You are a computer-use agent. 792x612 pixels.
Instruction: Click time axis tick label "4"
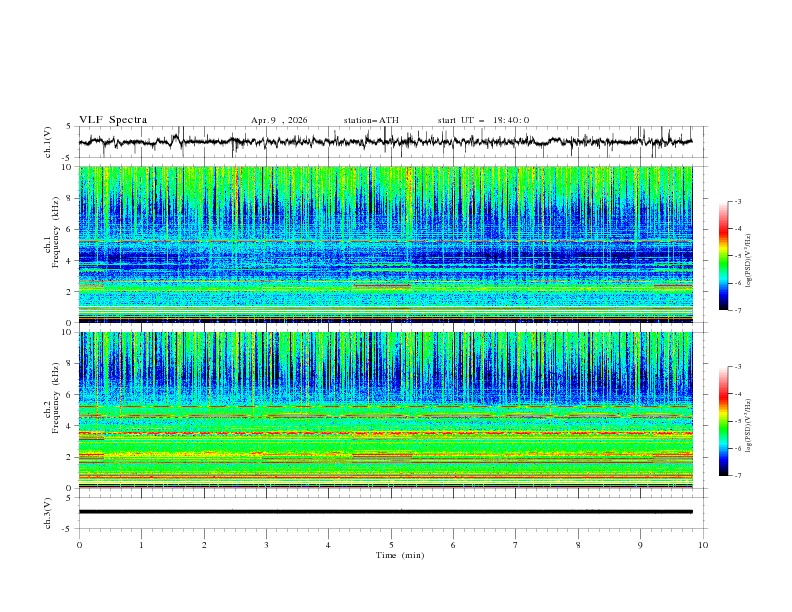[328, 545]
